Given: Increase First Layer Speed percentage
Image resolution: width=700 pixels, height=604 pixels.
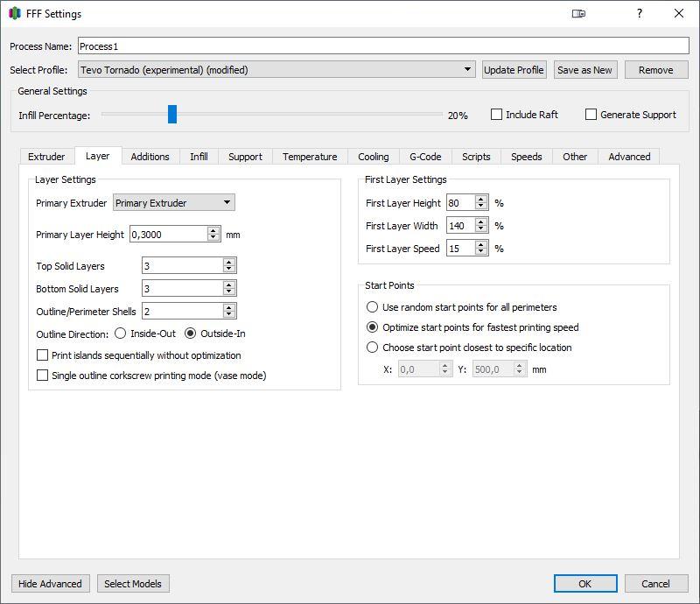Looking at the screenshot, I should coord(480,245).
